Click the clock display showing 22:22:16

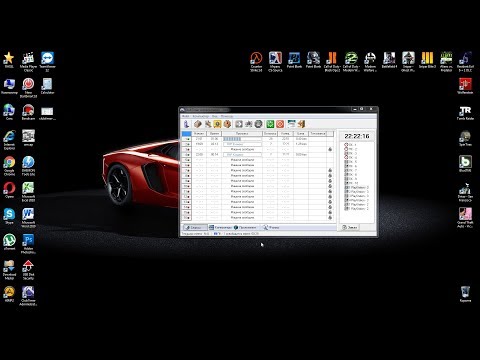[x=357, y=136]
